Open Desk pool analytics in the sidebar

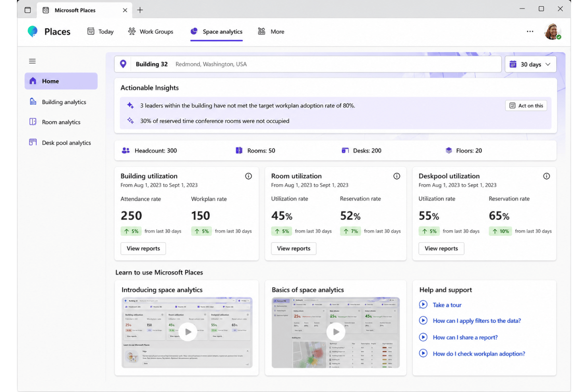(x=61, y=143)
